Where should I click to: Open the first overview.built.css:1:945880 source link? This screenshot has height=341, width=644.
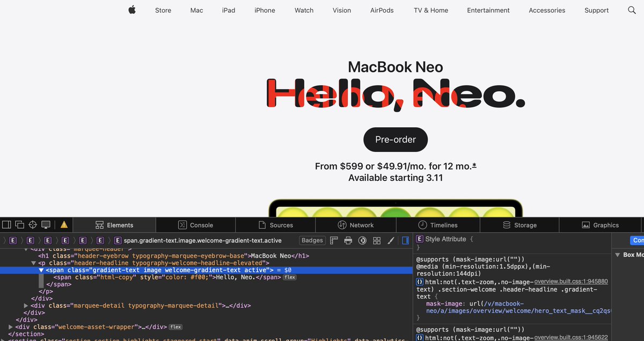click(571, 281)
